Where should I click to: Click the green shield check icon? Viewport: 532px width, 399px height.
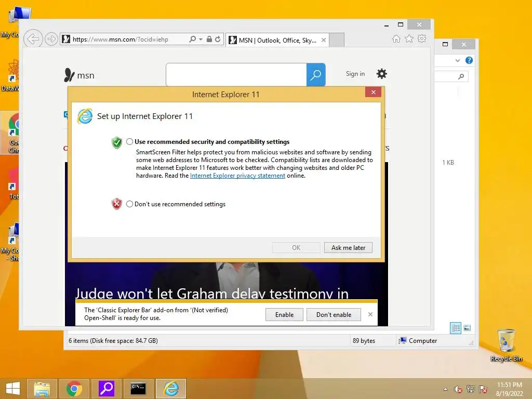[117, 142]
